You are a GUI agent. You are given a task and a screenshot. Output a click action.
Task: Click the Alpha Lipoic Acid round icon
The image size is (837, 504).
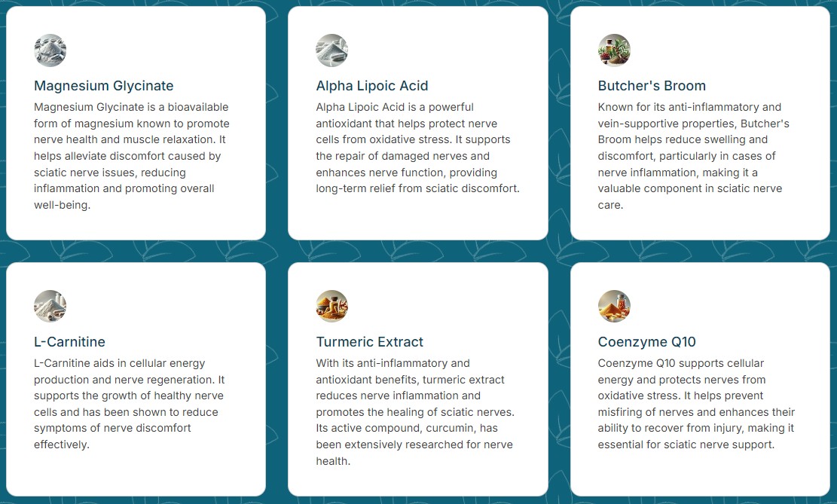click(x=332, y=50)
